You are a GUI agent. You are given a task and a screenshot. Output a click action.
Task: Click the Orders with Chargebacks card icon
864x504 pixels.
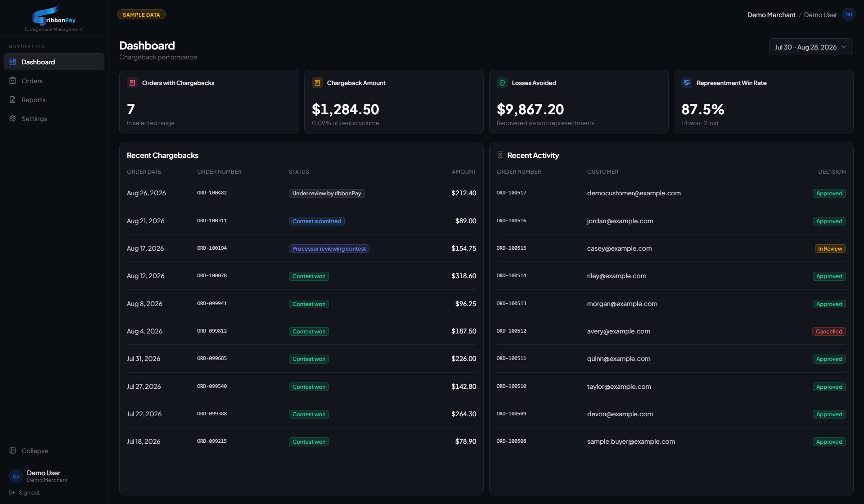pos(132,83)
